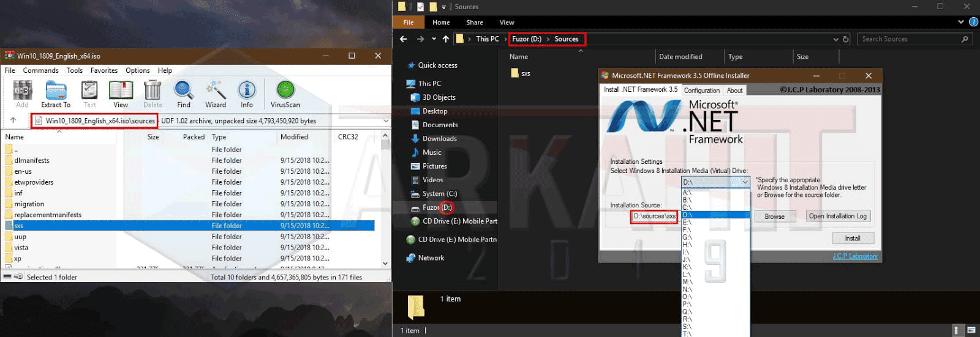Open Commands menu in WinRAR

41,70
